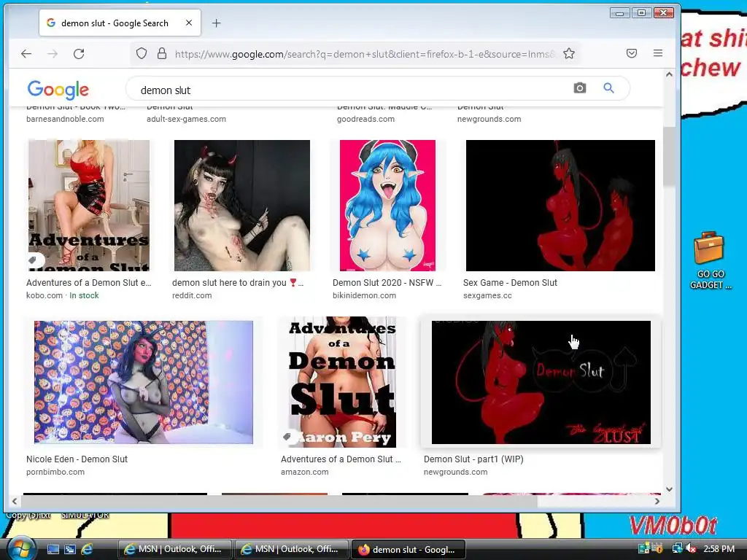Click the vertical scrollbar thumb

coord(669,156)
